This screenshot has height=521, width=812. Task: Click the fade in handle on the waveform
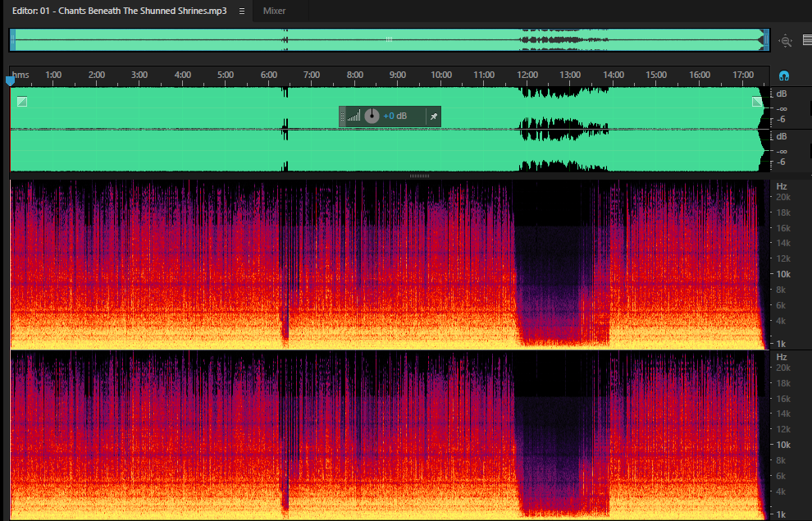pos(22,102)
